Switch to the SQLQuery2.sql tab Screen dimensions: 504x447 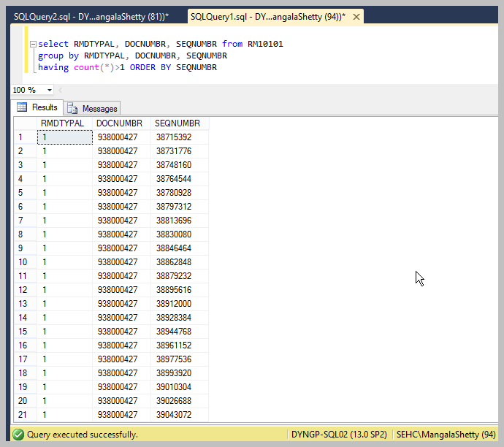[91, 16]
